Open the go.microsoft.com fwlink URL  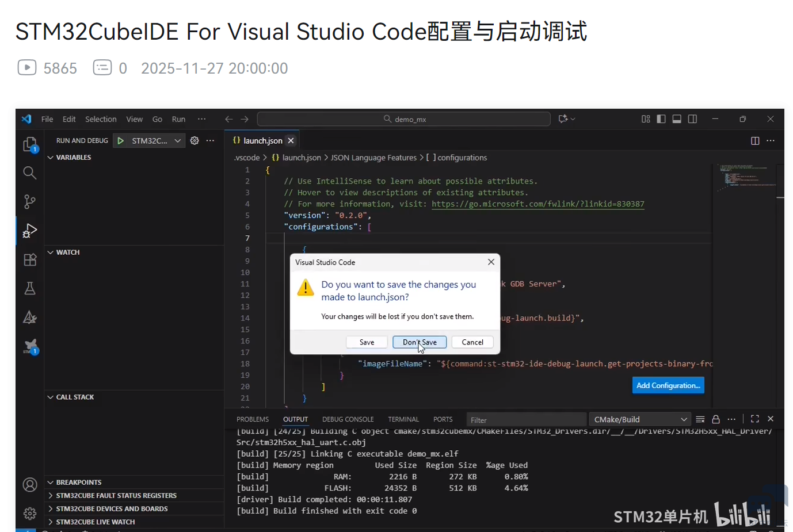pos(538,204)
